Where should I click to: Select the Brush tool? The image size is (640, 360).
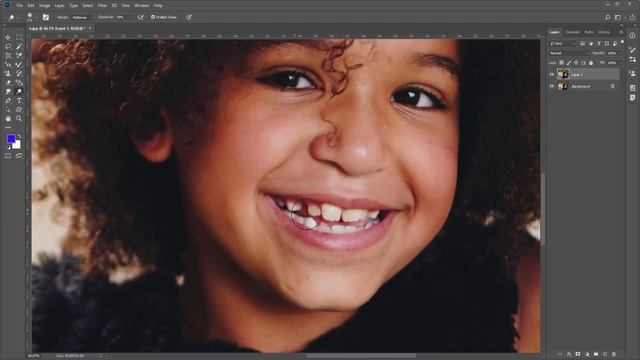tap(19, 64)
